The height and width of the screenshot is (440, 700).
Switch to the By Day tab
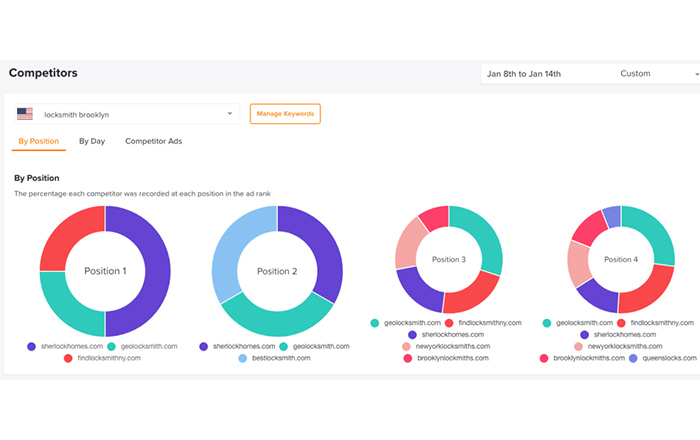(92, 141)
